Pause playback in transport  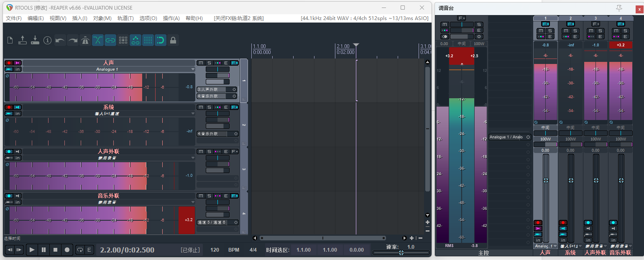[x=43, y=250]
